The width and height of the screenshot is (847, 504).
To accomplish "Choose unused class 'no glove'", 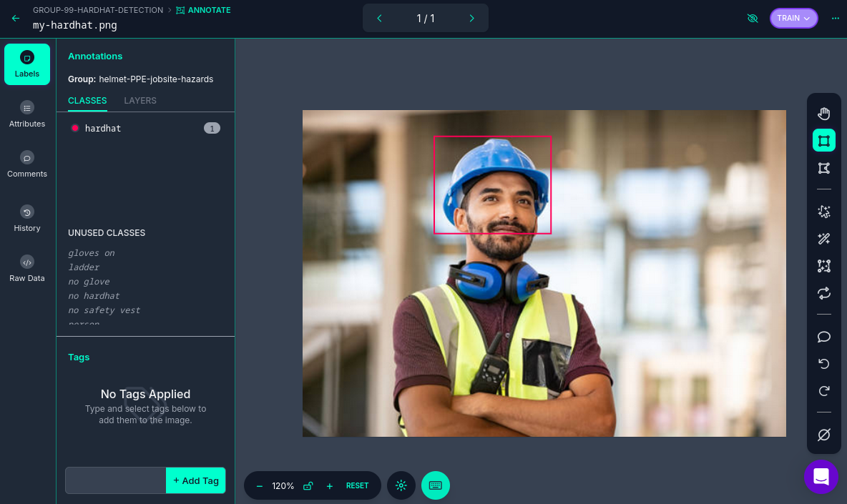I will (x=89, y=281).
